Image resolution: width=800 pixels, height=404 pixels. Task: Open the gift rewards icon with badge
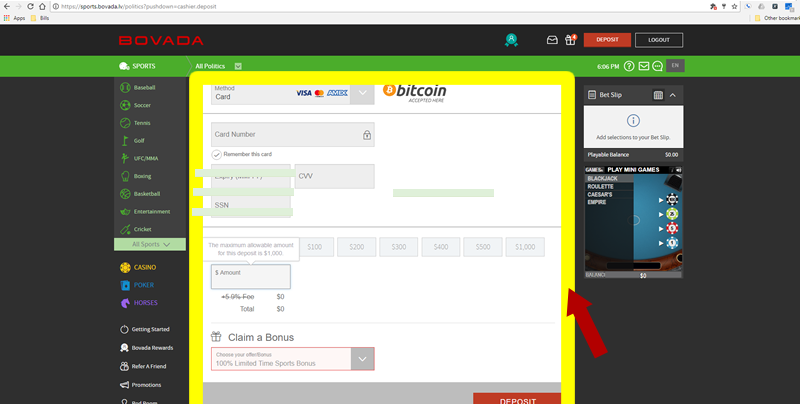[x=570, y=40]
